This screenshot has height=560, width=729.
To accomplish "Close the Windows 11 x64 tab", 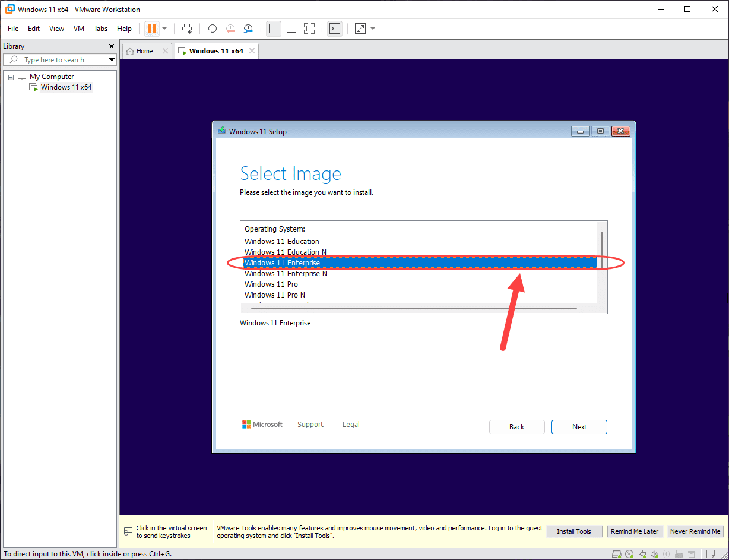I will (252, 51).
